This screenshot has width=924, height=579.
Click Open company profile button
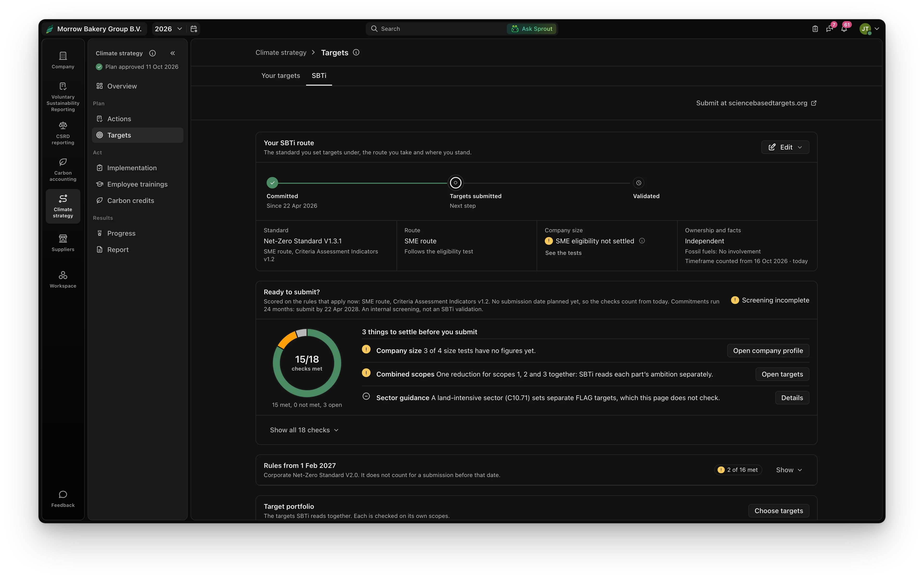(768, 351)
